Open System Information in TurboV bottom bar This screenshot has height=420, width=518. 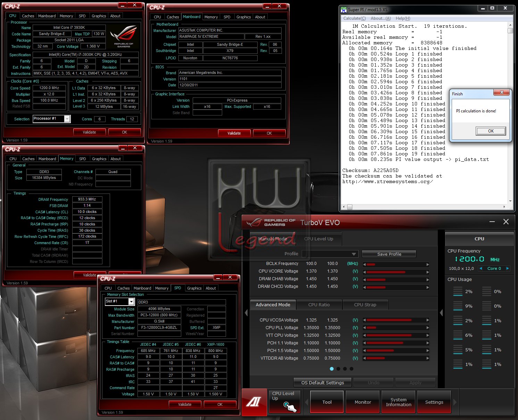(399, 402)
